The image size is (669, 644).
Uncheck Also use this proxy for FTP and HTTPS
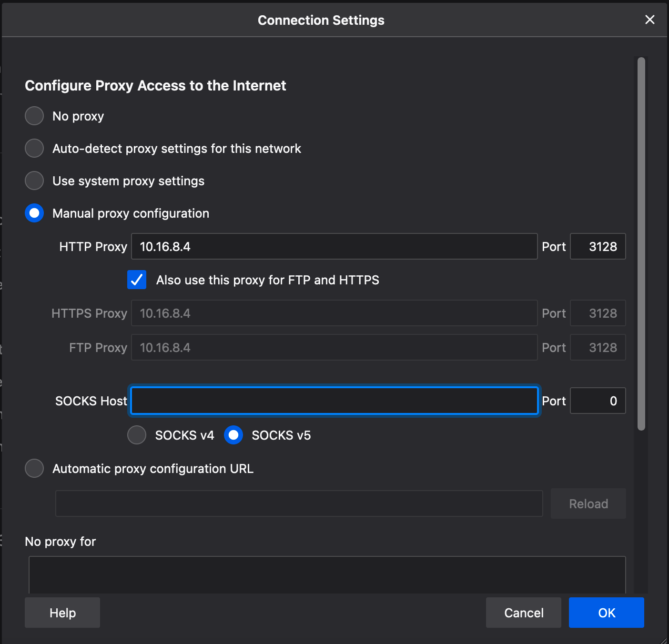137,280
